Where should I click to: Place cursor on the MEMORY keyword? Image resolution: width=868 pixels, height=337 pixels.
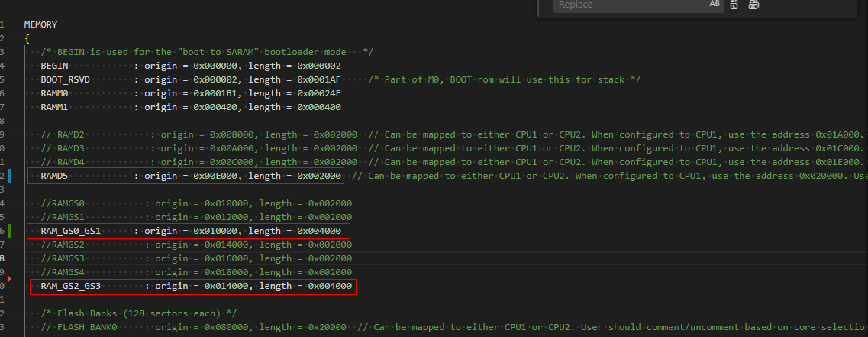(40, 25)
